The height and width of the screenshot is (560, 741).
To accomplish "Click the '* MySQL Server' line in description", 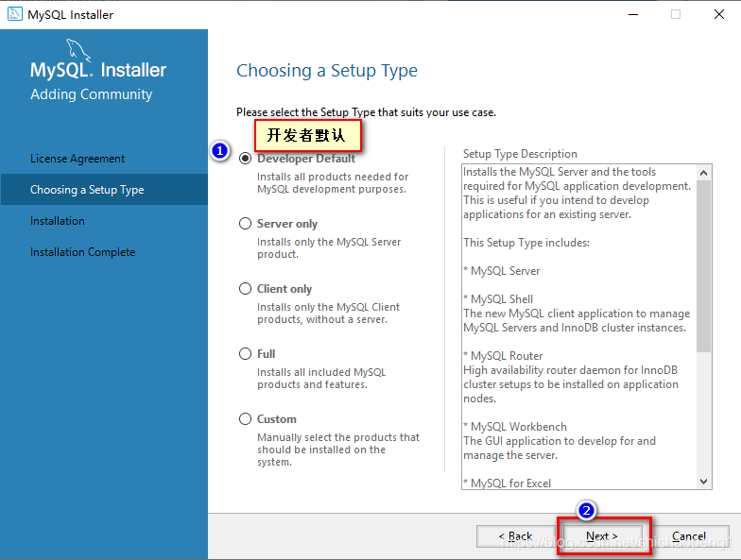I will pos(501,271).
